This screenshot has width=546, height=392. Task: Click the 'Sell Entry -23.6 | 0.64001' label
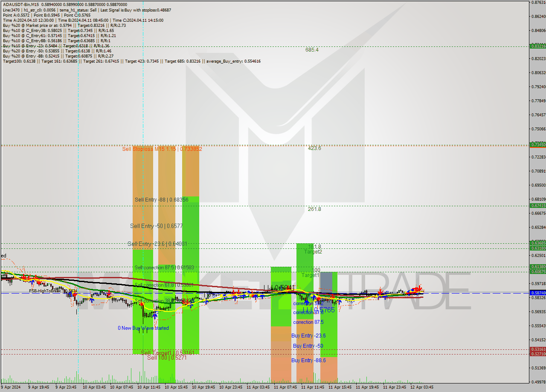tap(157, 244)
